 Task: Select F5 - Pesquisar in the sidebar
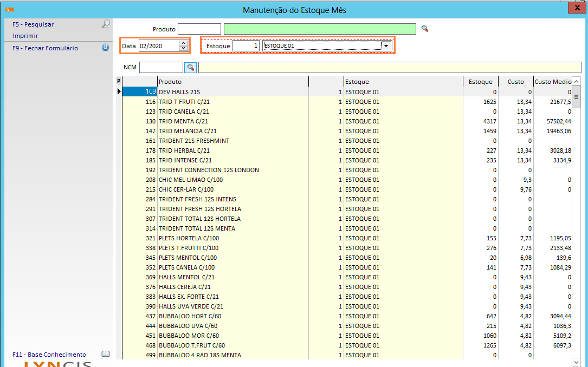click(33, 24)
